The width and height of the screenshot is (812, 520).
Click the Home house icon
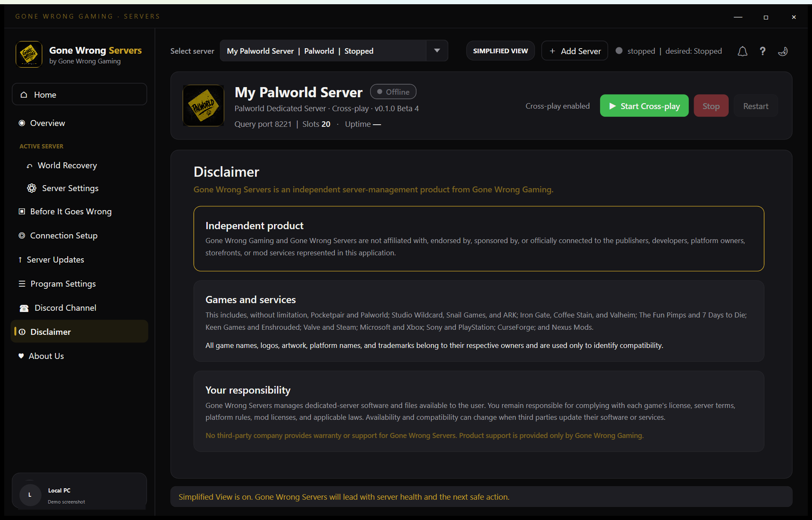point(24,95)
